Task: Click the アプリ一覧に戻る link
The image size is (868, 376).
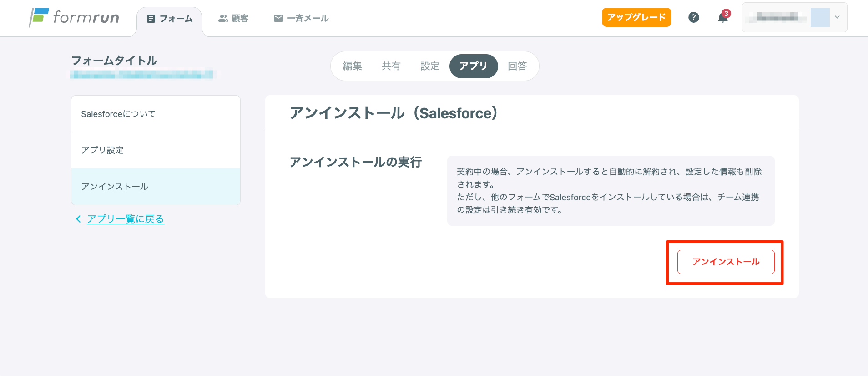Action: [126, 219]
